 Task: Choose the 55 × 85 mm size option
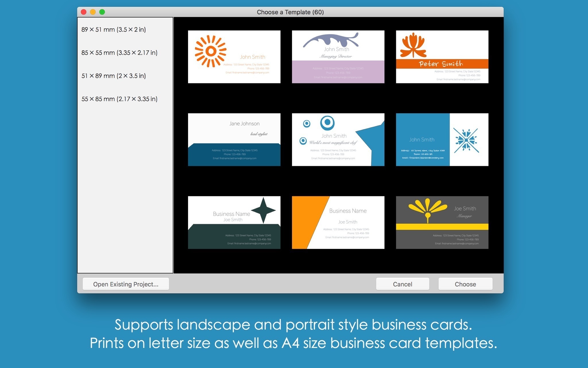tap(122, 99)
